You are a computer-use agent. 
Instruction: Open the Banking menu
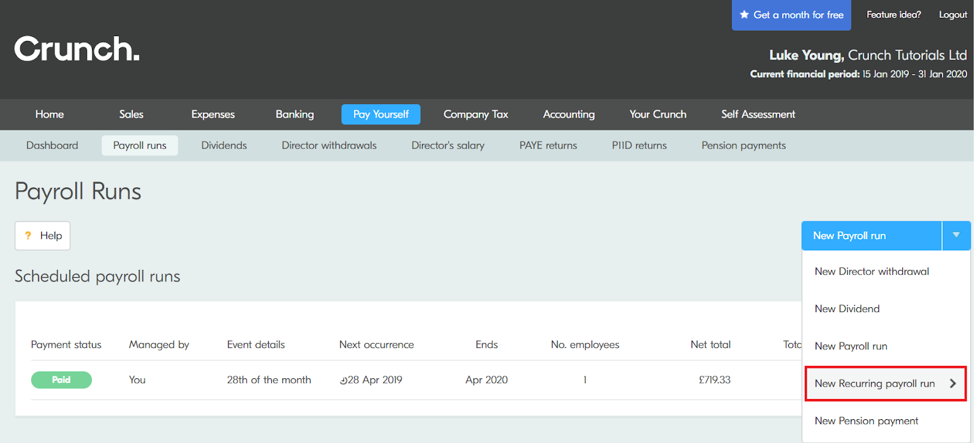click(x=295, y=114)
